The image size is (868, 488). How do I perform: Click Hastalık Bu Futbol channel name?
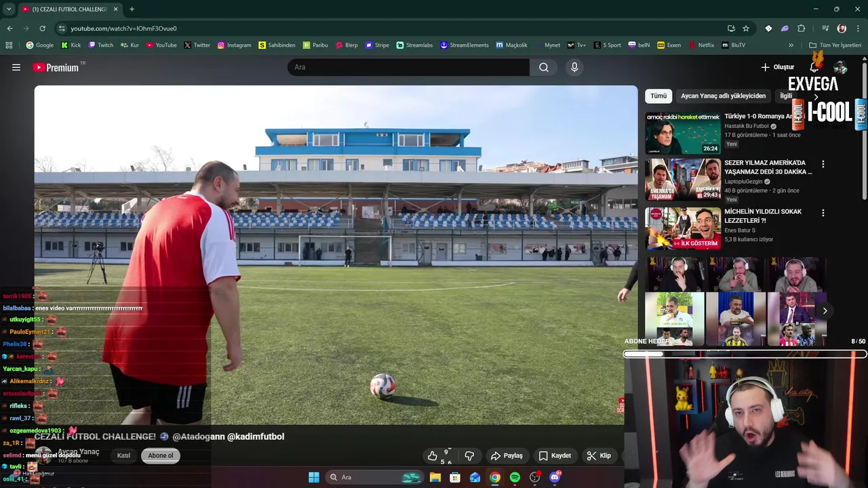point(747,126)
